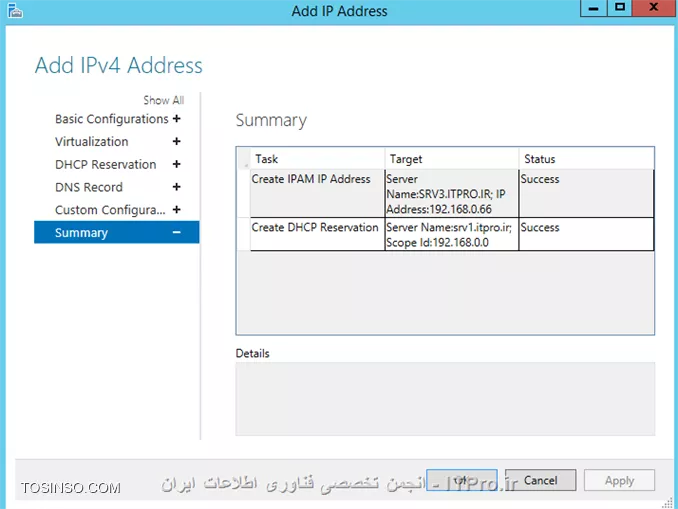Select the Create DHCP Reservation task
The image size is (678, 509).
pyautogui.click(x=317, y=234)
